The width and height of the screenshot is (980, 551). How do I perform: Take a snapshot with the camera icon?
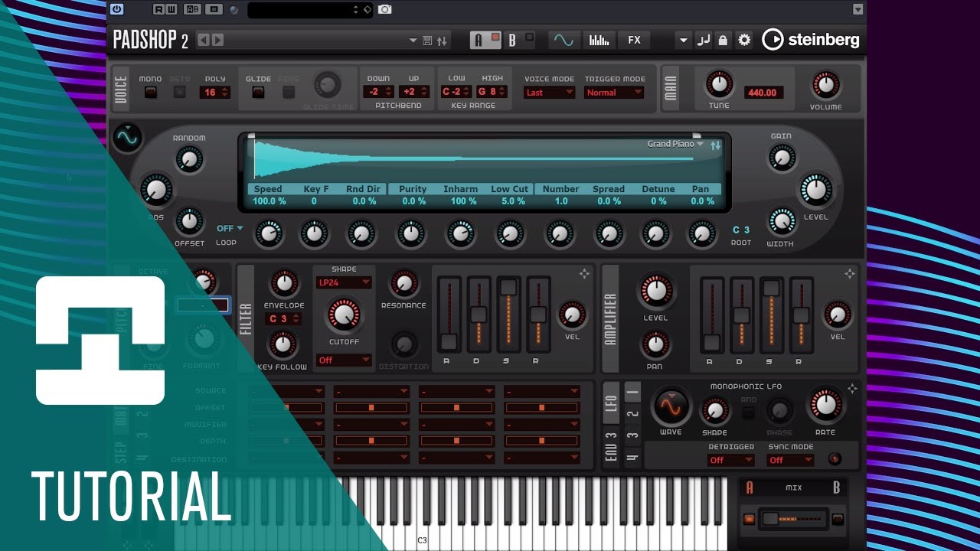pyautogui.click(x=384, y=9)
